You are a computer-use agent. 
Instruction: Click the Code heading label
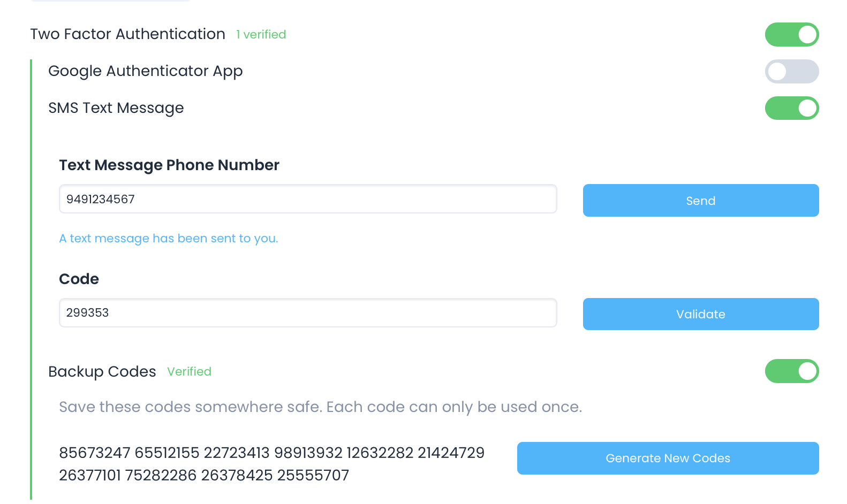tap(79, 279)
